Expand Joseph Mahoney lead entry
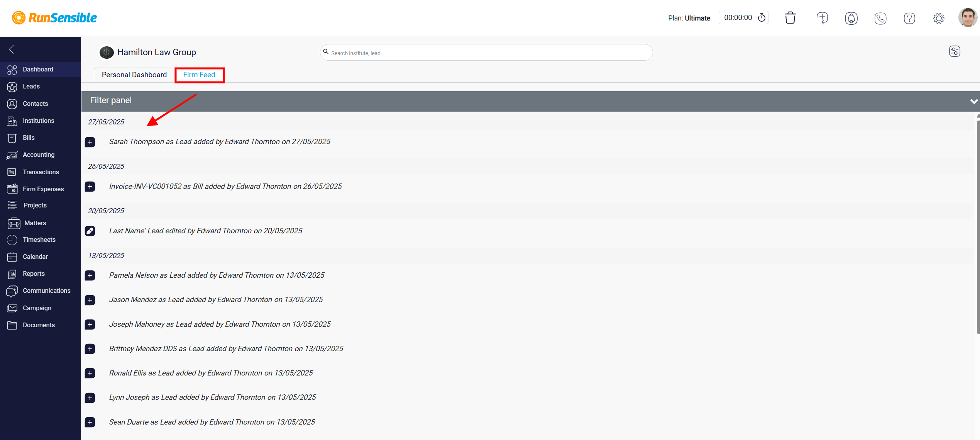The height and width of the screenshot is (440, 980). 90,324
